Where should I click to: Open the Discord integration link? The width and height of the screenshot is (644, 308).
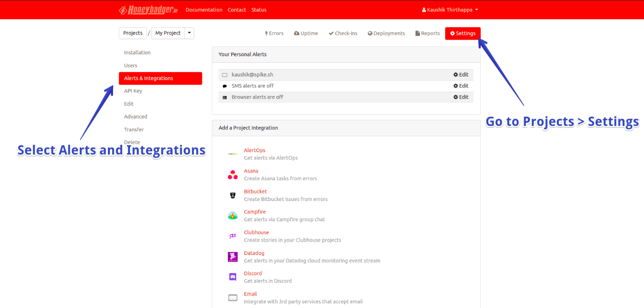[253, 273]
